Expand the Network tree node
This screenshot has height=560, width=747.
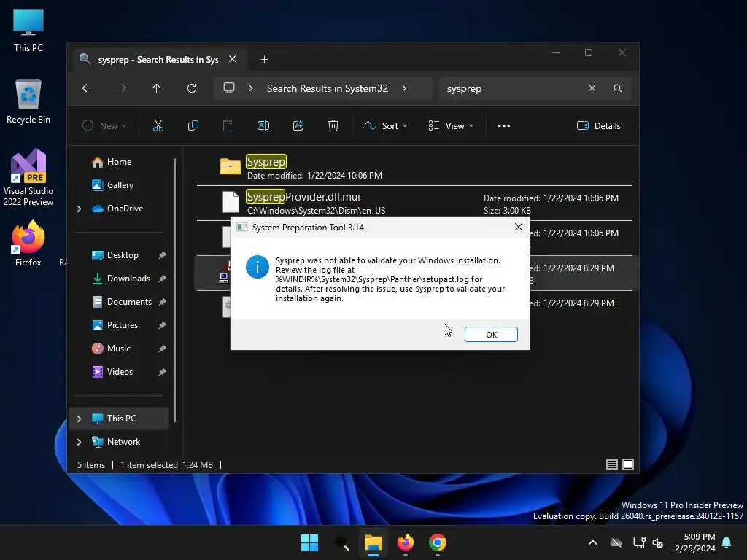click(x=79, y=442)
